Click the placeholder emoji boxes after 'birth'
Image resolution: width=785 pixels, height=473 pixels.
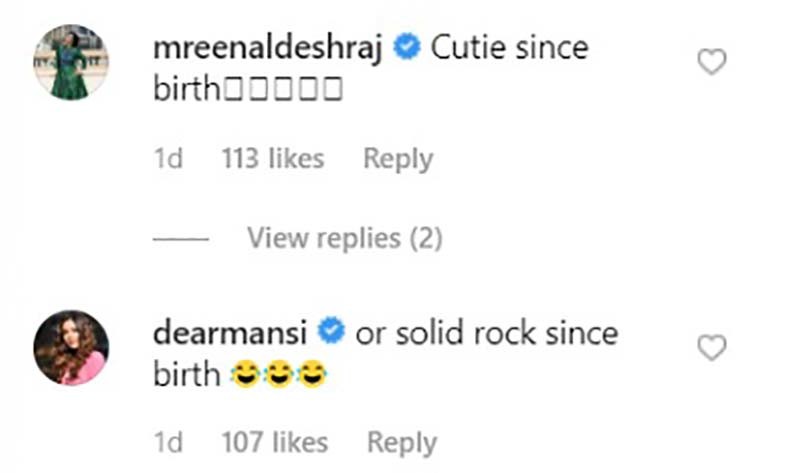click(283, 89)
